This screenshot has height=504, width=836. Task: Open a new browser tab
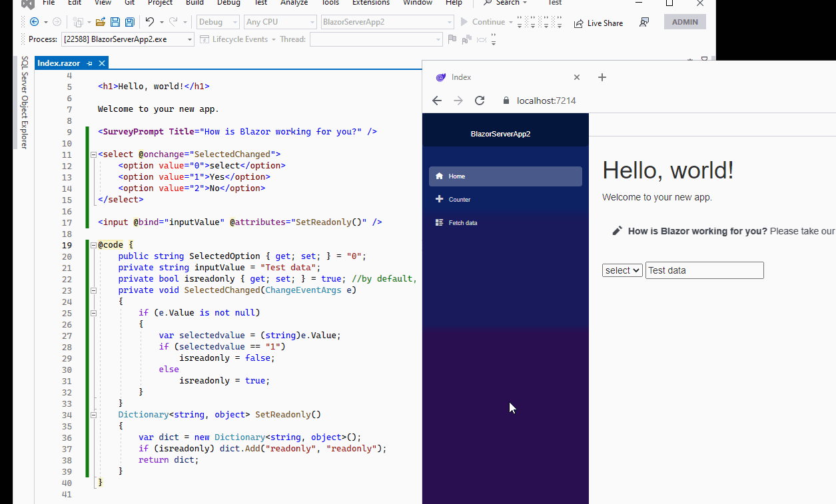coord(602,77)
